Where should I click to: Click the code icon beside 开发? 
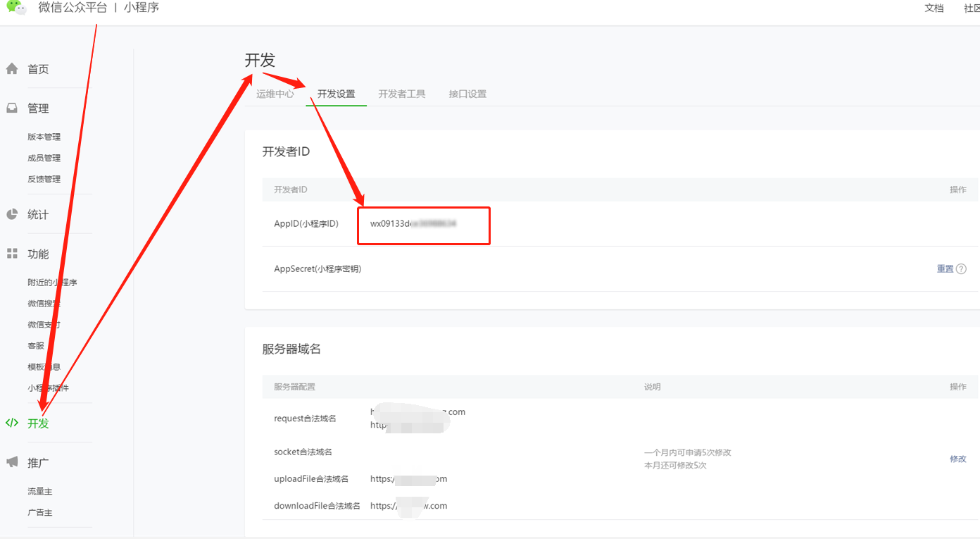point(12,423)
